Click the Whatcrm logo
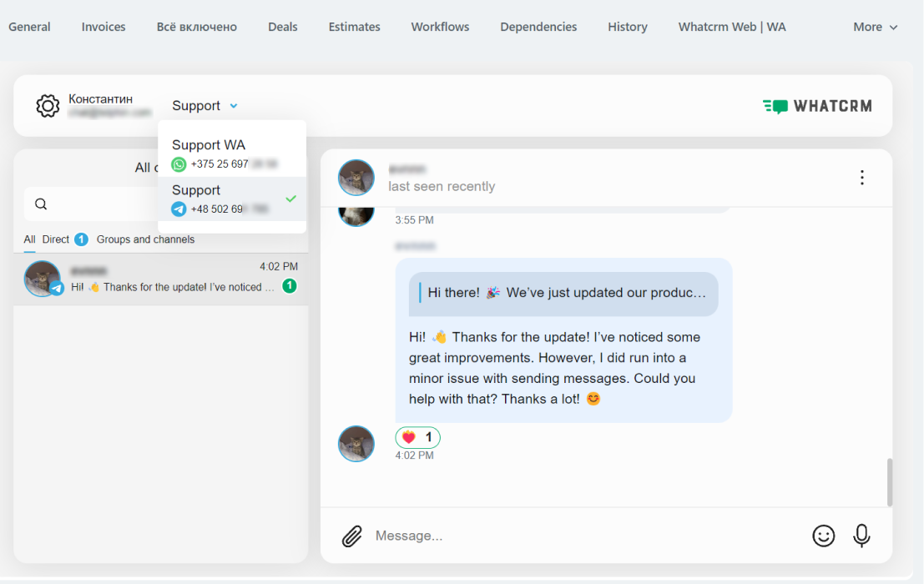 (816, 106)
